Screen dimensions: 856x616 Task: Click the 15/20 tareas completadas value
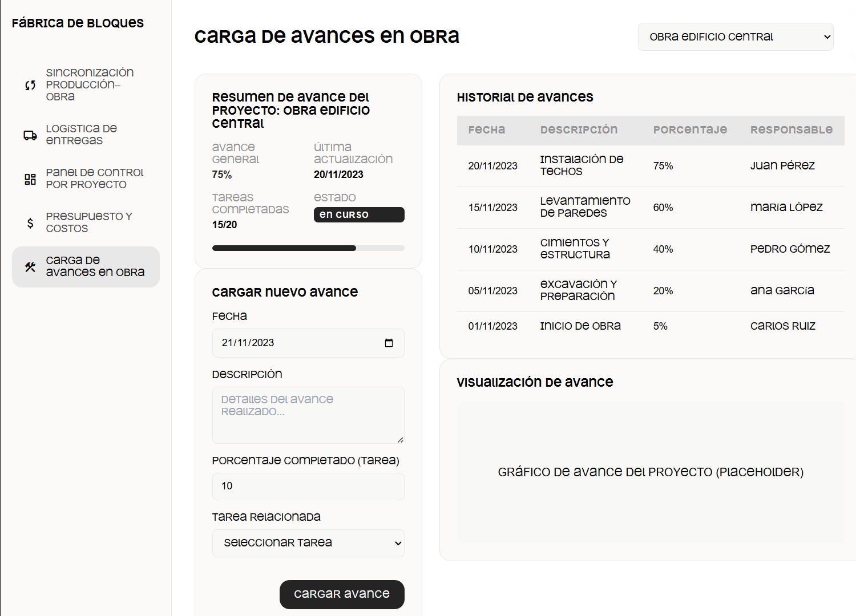[224, 225]
